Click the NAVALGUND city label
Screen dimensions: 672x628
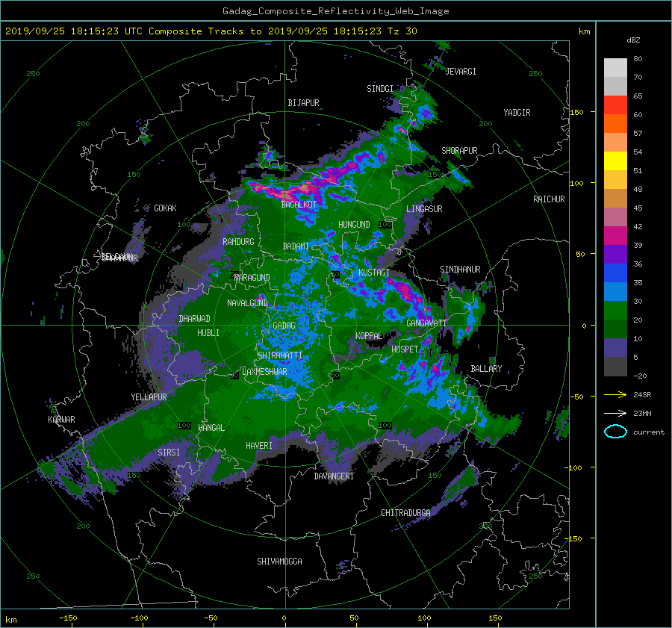[x=247, y=303]
